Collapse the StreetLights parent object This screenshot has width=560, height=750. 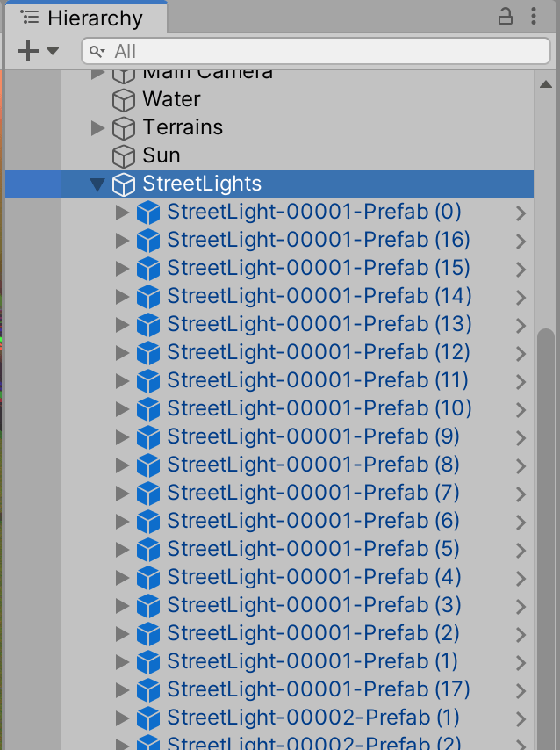click(x=97, y=184)
